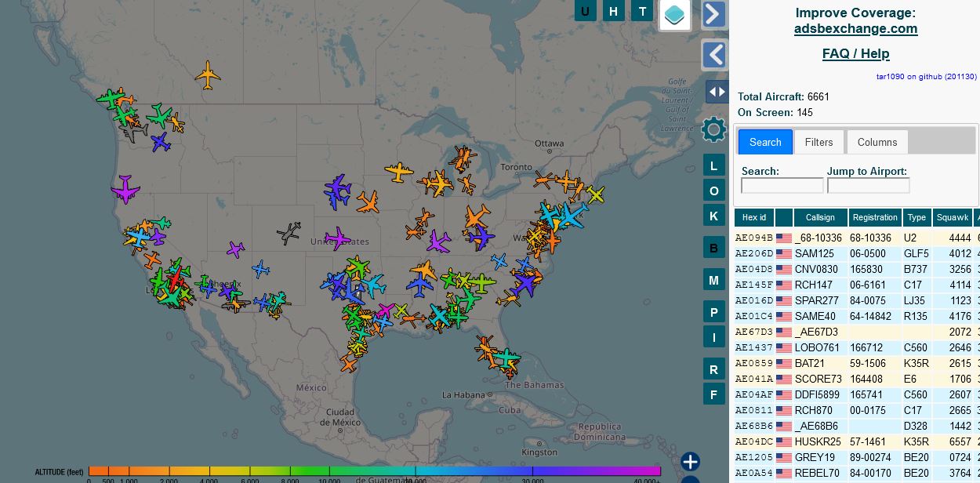Open the map layer switcher
The width and height of the screenshot is (980, 483).
[674, 15]
